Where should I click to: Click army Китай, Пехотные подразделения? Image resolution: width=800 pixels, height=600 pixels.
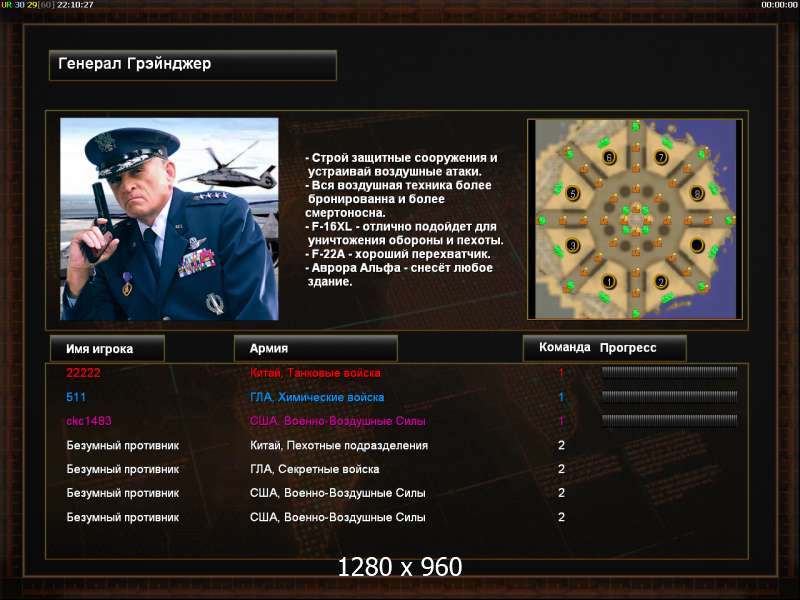pyautogui.click(x=339, y=445)
